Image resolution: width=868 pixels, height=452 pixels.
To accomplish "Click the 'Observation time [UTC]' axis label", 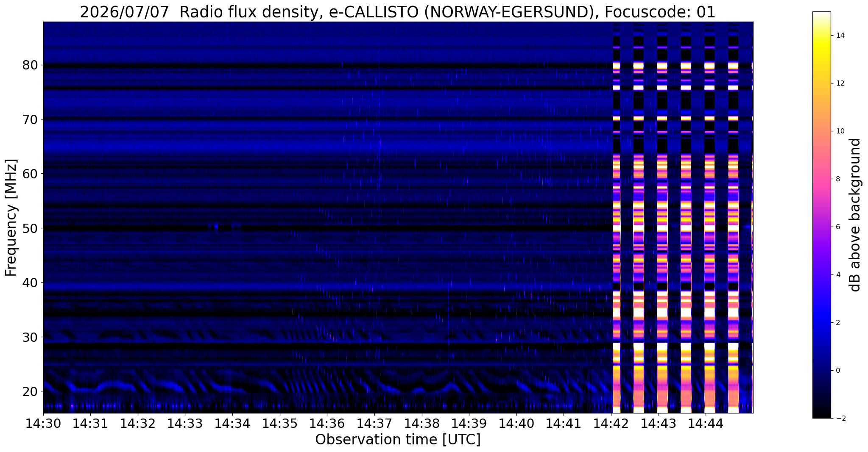I will (x=398, y=439).
